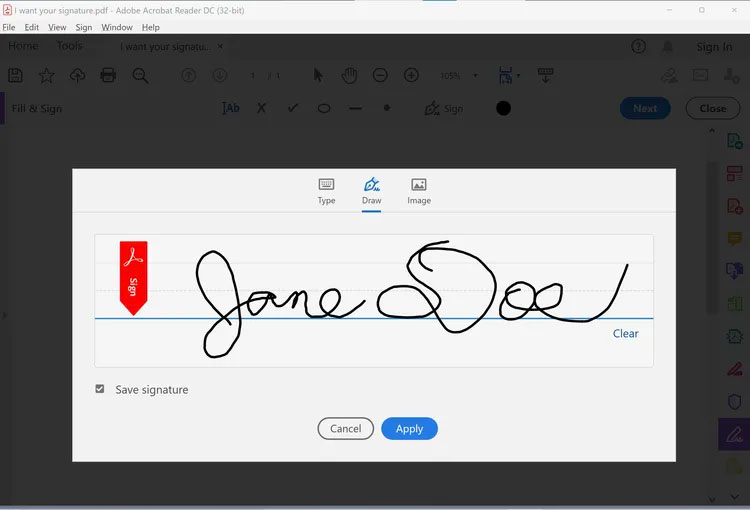This screenshot has height=510, width=750.
Task: Select the Draw signature option
Action: 372,191
